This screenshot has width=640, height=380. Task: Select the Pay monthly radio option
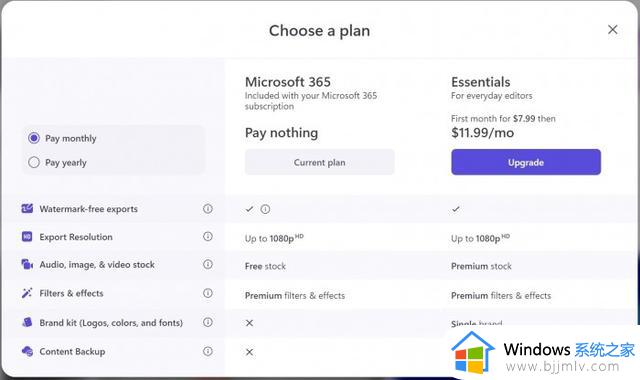(x=34, y=138)
